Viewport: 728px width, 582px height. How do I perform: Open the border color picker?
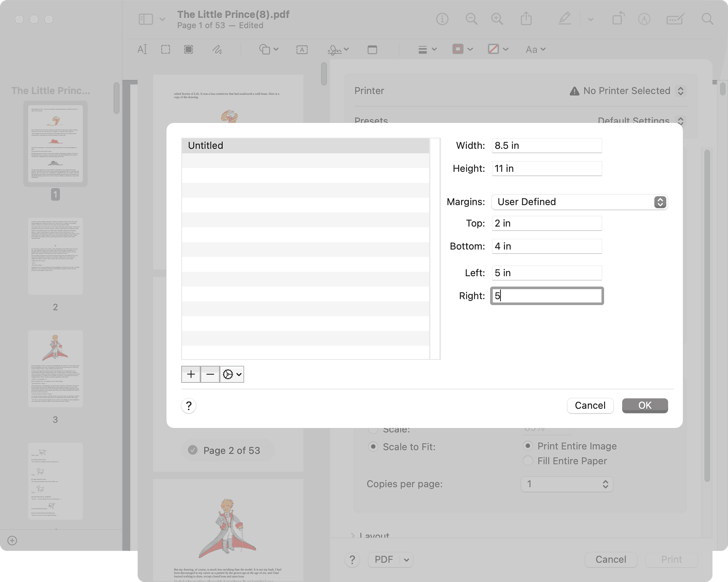point(462,49)
